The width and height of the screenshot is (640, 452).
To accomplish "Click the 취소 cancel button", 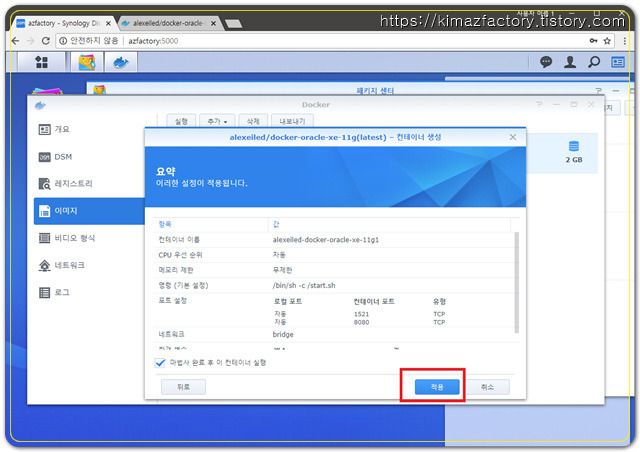I will point(487,387).
